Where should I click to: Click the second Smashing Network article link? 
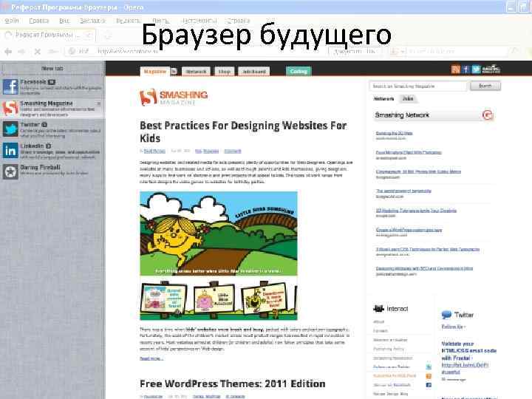tap(409, 152)
